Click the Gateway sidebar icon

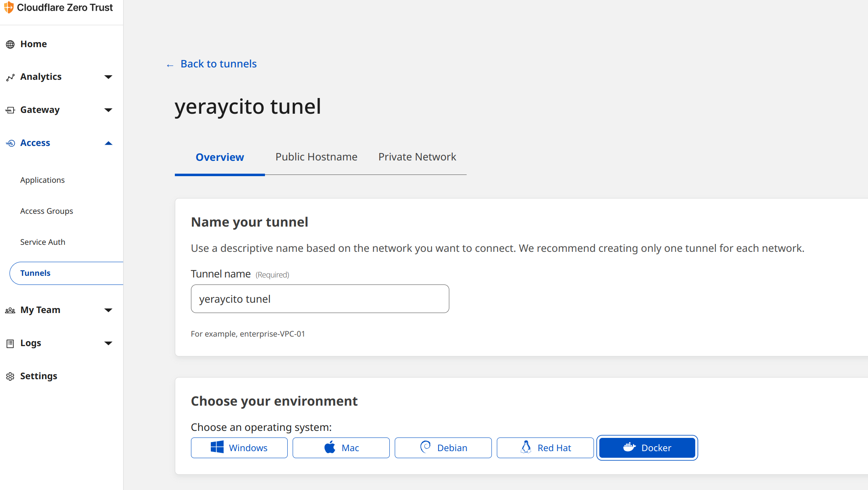pos(10,110)
